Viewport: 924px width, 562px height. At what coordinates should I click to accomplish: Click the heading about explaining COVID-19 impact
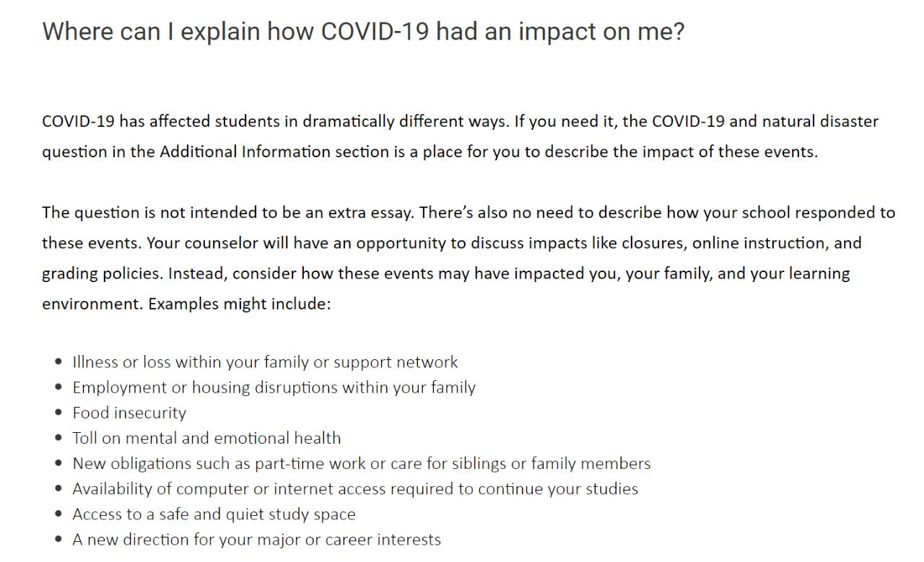point(363,32)
